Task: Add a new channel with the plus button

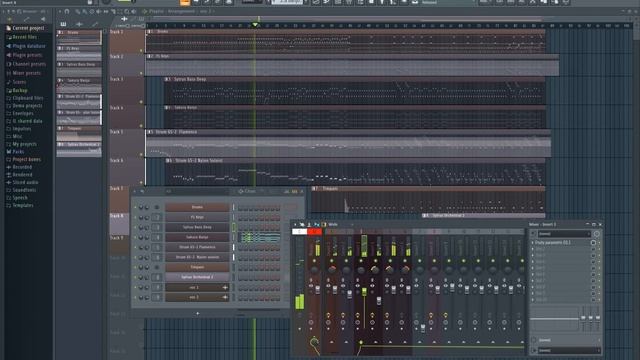Action: pos(198,313)
